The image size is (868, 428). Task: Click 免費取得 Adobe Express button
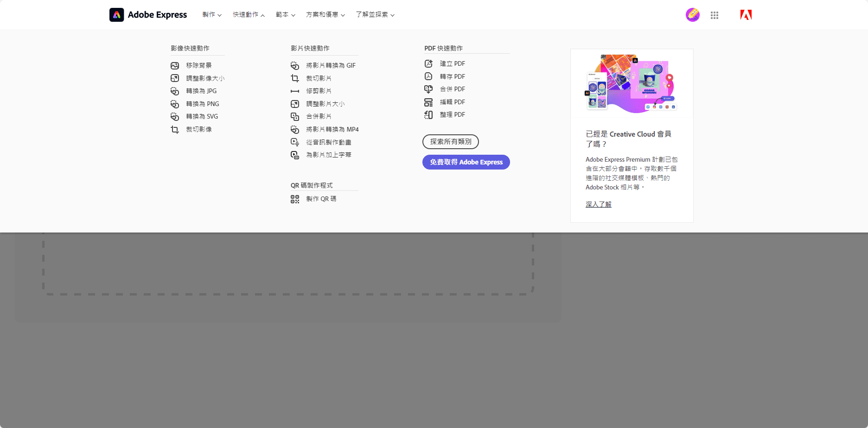point(466,162)
